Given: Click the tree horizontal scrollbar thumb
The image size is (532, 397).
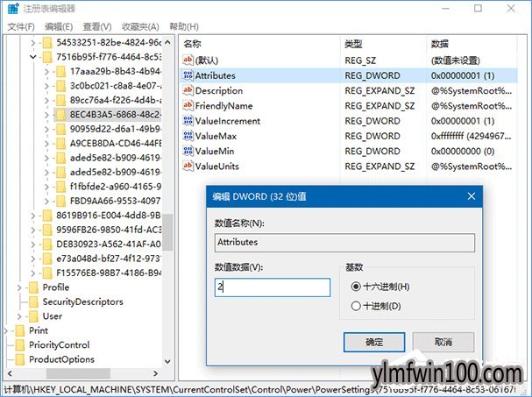Looking at the screenshot, I should pyautogui.click(x=78, y=373).
